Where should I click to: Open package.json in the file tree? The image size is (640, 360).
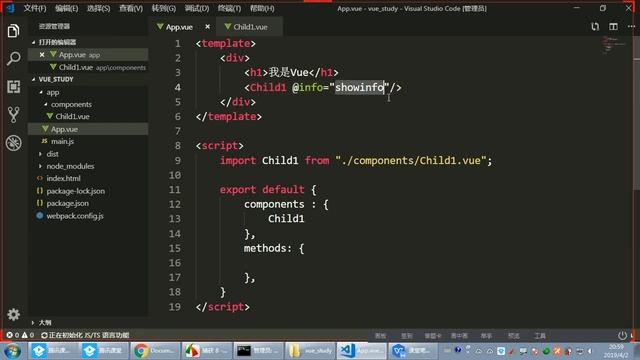pyautogui.click(x=88, y=203)
